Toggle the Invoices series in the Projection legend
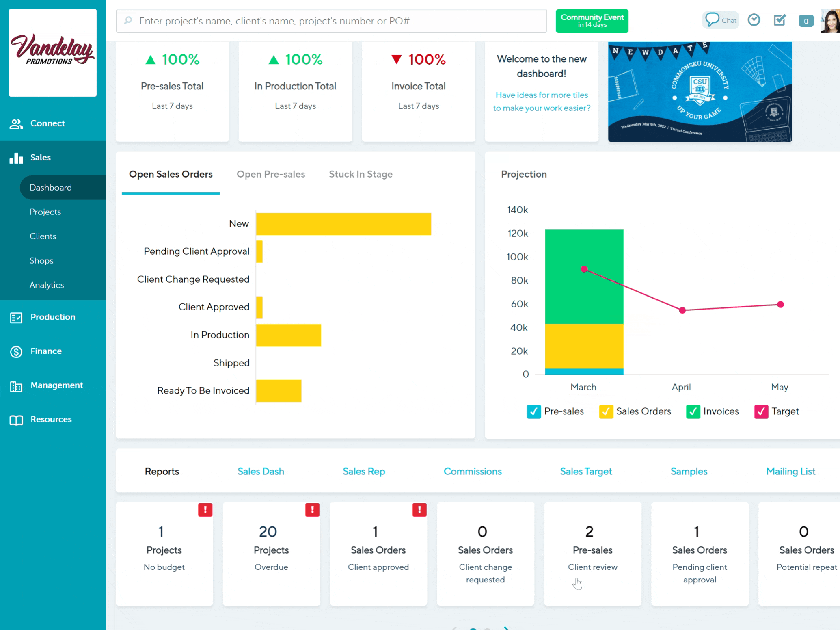 [693, 411]
